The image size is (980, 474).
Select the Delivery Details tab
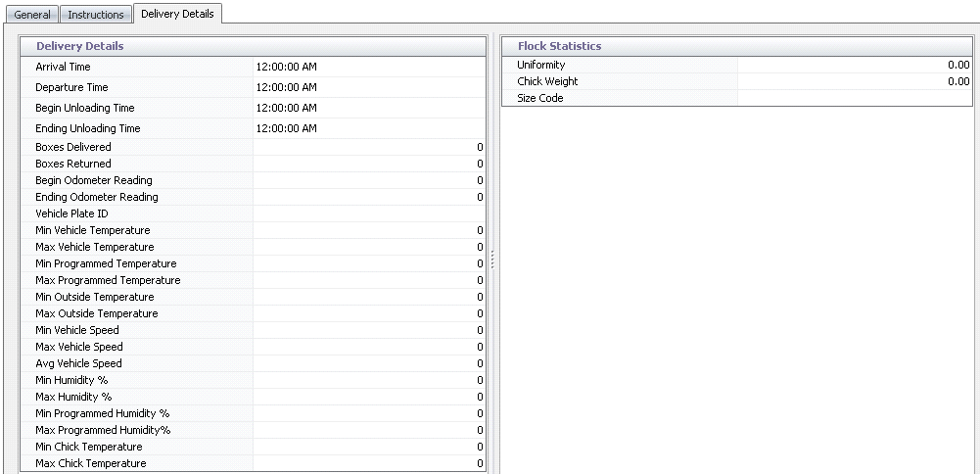177,14
